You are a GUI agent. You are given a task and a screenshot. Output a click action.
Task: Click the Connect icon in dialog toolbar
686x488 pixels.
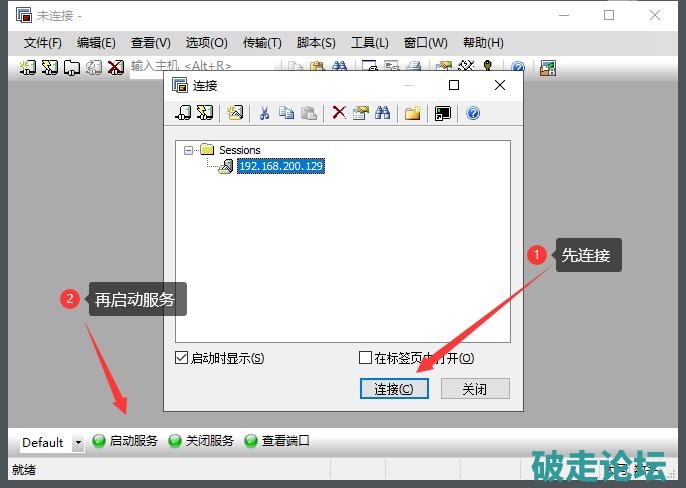tap(183, 113)
